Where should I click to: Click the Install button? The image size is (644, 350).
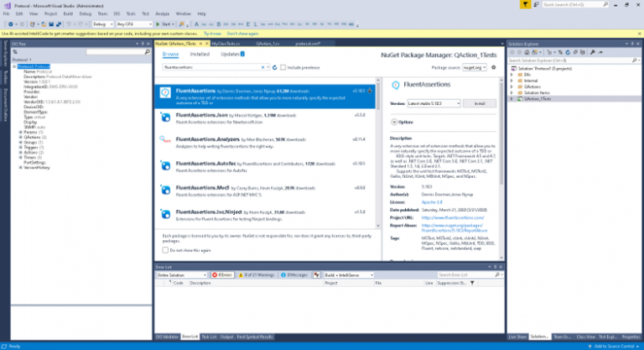[480, 102]
